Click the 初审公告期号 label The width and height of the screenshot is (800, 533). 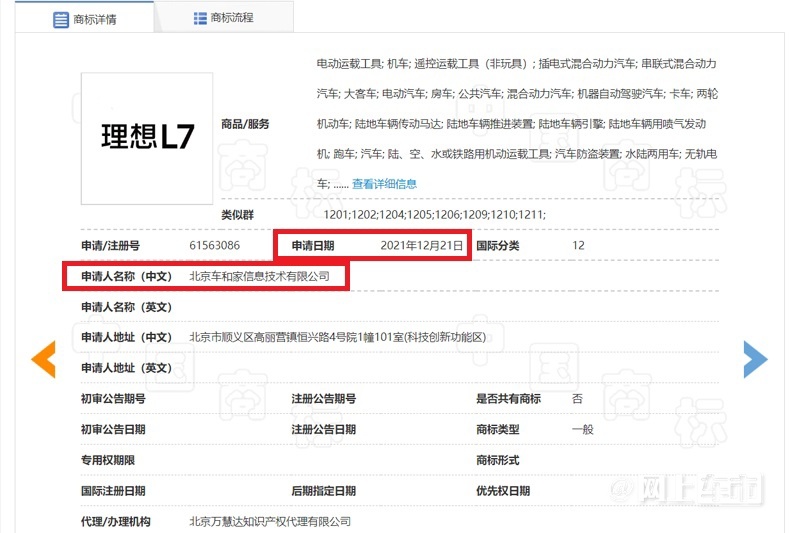point(113,398)
